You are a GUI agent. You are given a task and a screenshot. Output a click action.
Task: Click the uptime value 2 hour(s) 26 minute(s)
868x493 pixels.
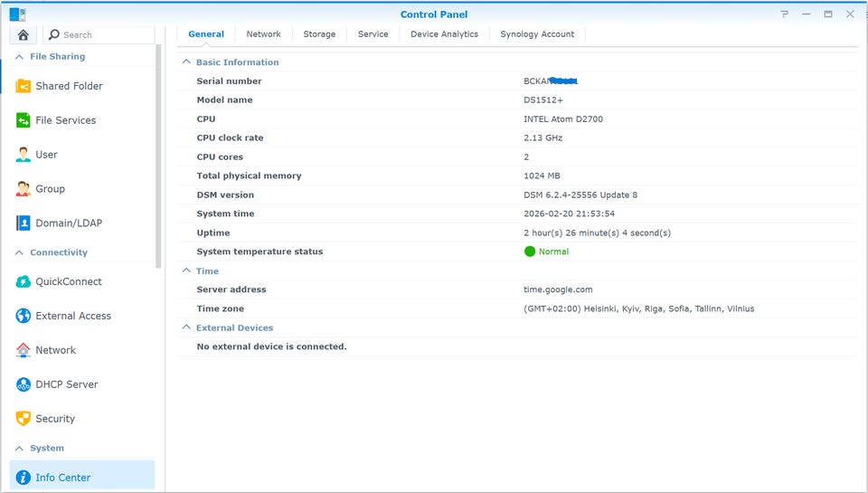598,232
